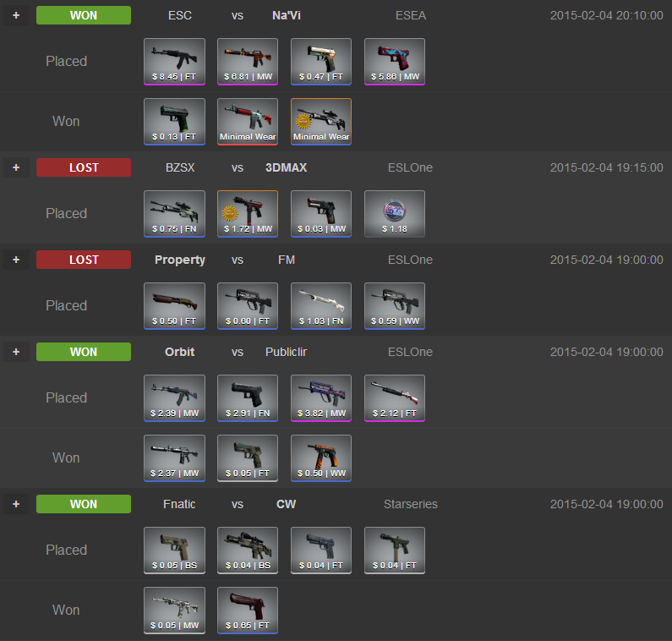The height and width of the screenshot is (641, 672).
Task: Open the red Minimal Wear rifle won item
Action: coord(248,122)
